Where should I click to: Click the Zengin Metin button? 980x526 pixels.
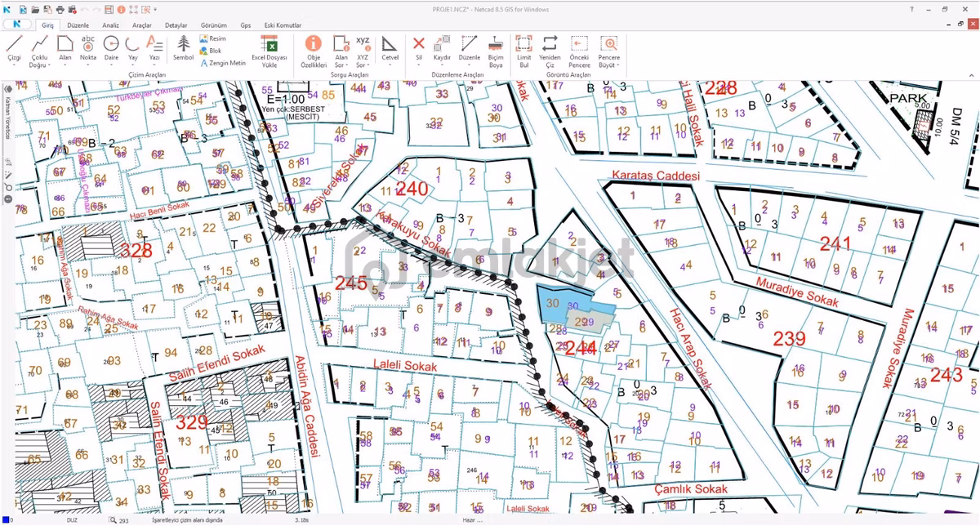pyautogui.click(x=223, y=63)
